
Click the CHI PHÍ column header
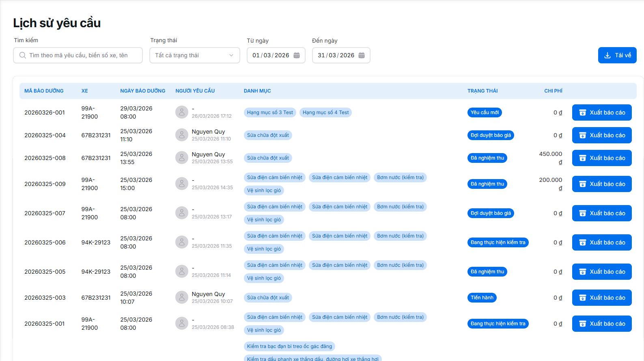pyautogui.click(x=553, y=91)
